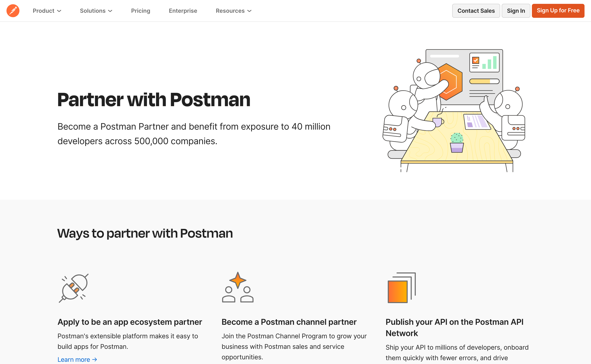The height and width of the screenshot is (364, 591).
Task: Click the Contact Sales button
Action: click(x=476, y=11)
